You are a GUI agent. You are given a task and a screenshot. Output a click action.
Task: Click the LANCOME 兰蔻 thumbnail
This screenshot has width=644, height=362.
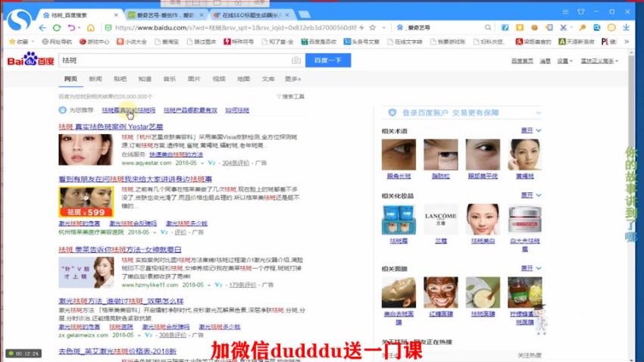coord(441,219)
